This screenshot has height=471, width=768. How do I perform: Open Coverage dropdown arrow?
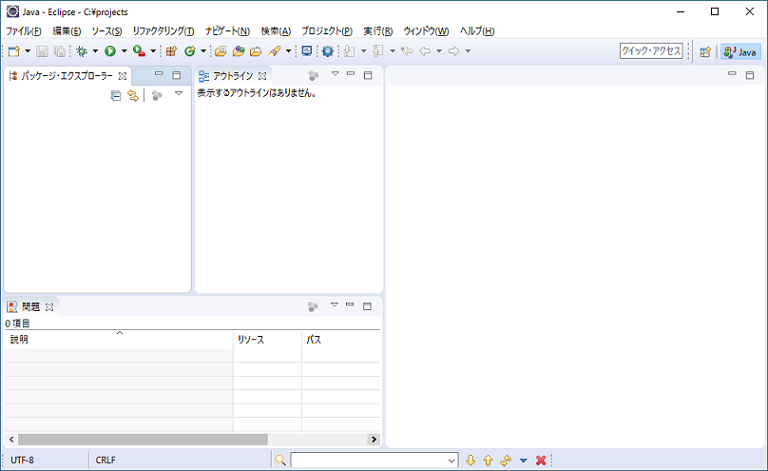pyautogui.click(x=153, y=51)
